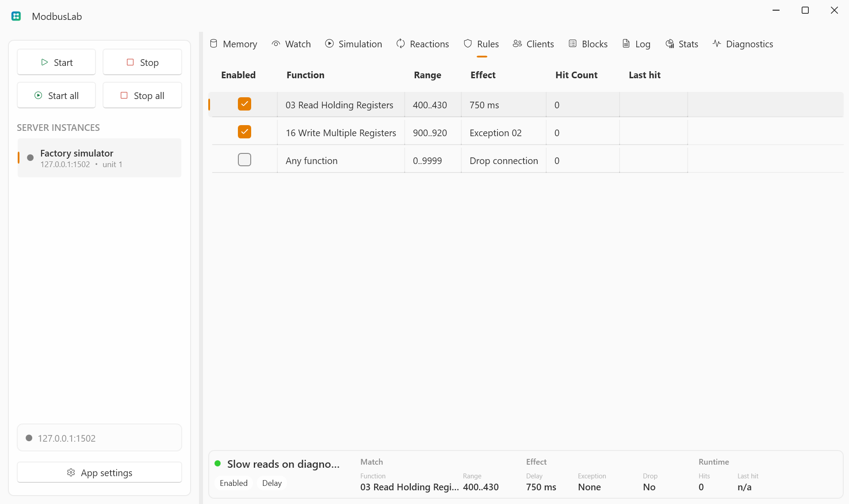Click the Any function cell
Screen dimensions: 849x504
341,160
